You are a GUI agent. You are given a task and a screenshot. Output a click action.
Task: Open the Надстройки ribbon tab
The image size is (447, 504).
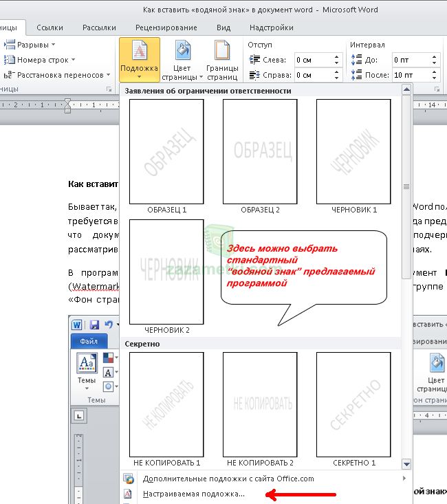(272, 28)
